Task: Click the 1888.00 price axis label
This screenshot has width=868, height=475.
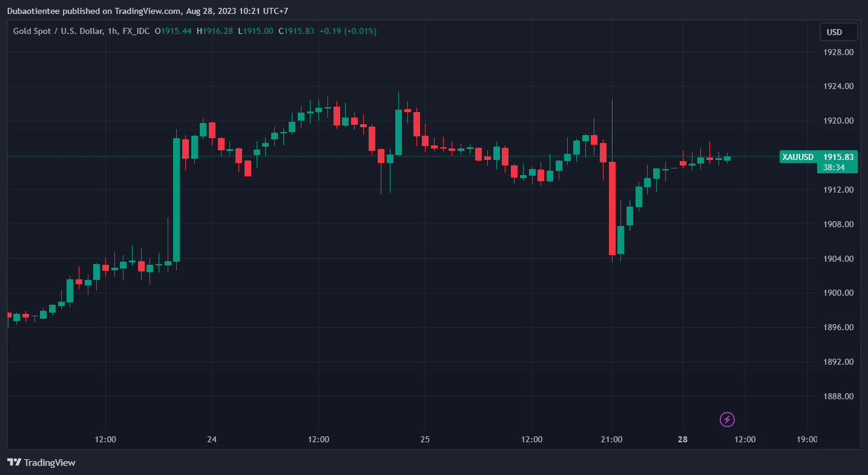Action: click(838, 396)
